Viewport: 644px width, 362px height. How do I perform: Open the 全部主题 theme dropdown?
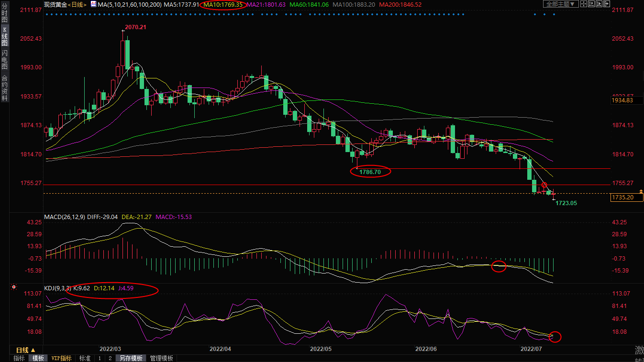coord(561,4)
